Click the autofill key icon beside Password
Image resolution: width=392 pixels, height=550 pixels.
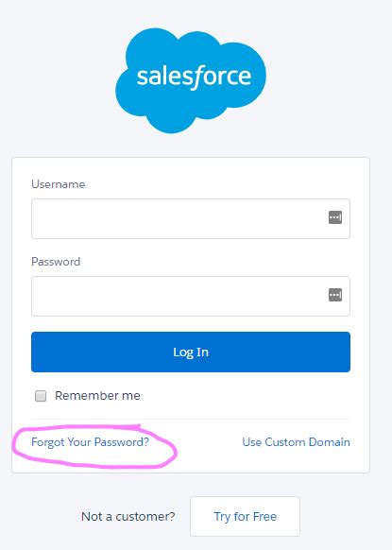pos(335,295)
